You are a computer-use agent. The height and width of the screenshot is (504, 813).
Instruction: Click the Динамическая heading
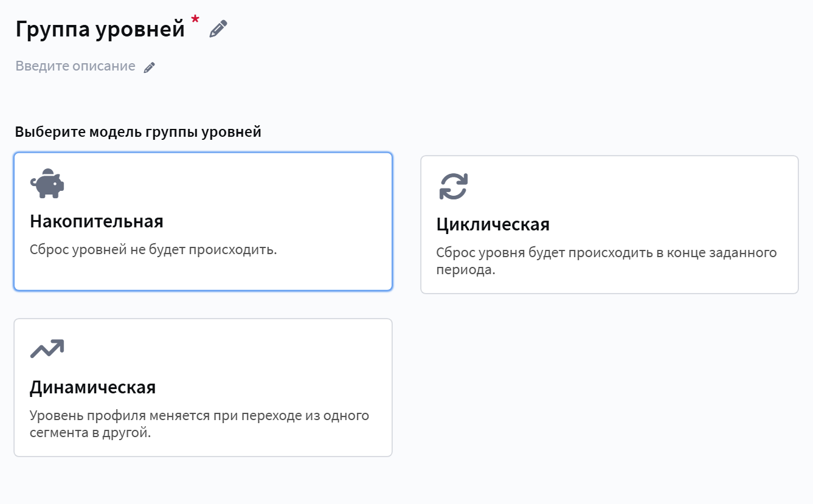[93, 387]
